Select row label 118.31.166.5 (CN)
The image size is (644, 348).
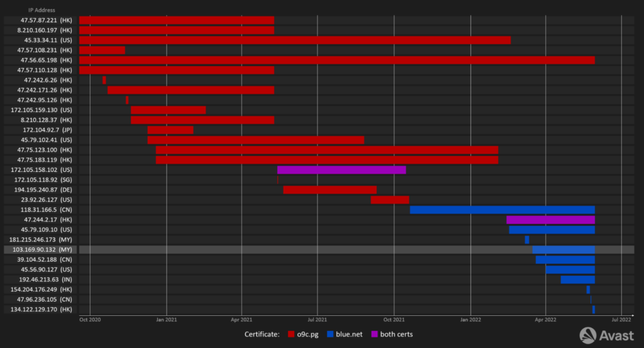(47, 210)
